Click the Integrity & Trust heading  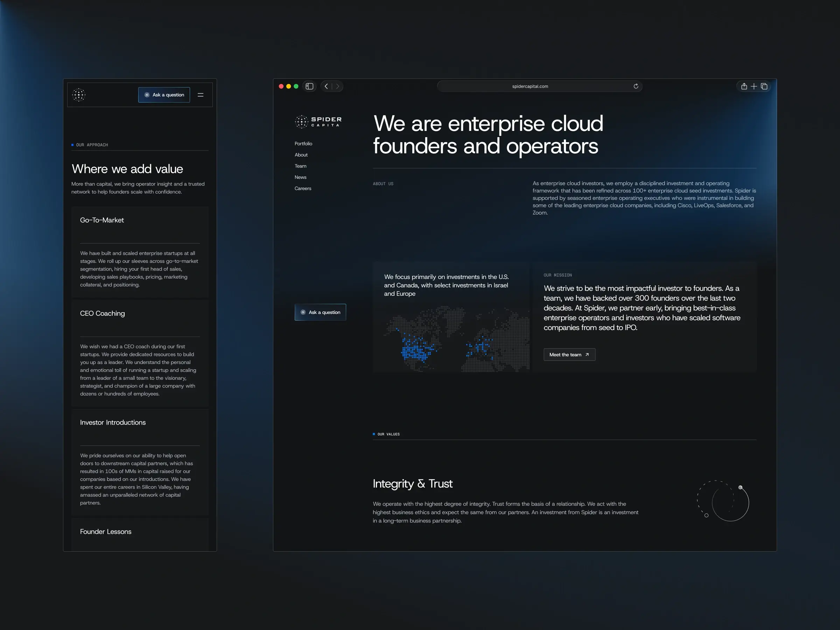413,483
